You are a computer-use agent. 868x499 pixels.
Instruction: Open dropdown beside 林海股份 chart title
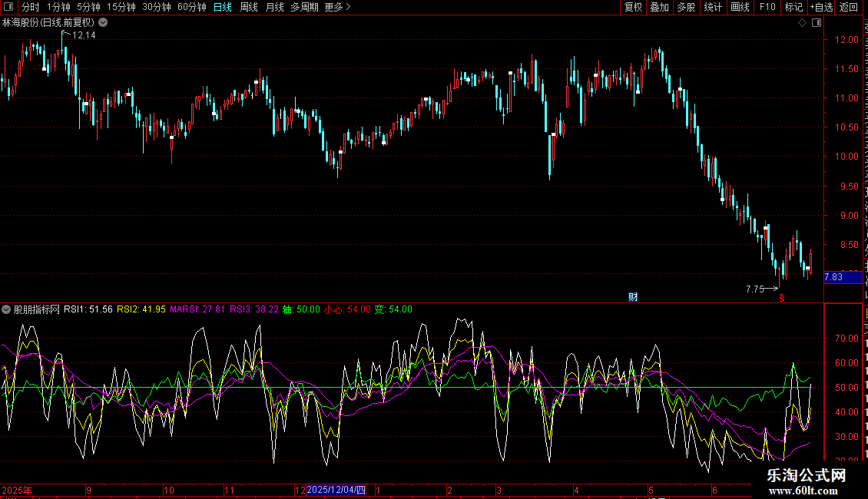point(103,23)
